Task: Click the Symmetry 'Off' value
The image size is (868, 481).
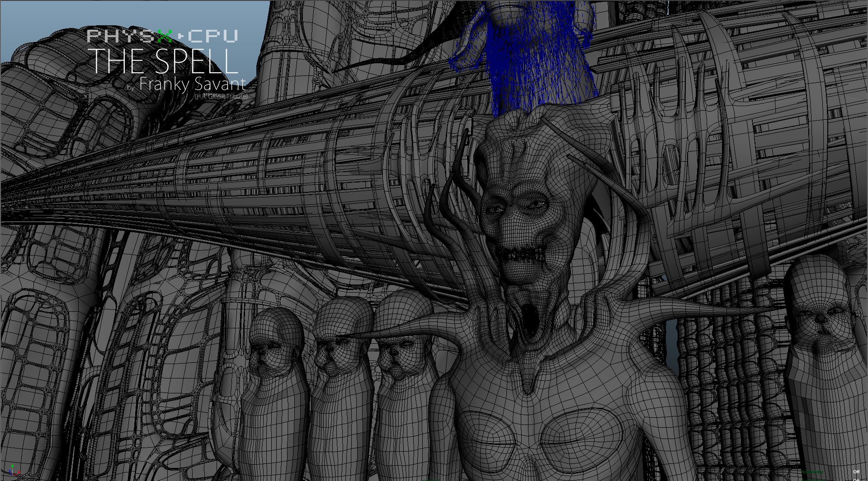Action: tap(856, 472)
